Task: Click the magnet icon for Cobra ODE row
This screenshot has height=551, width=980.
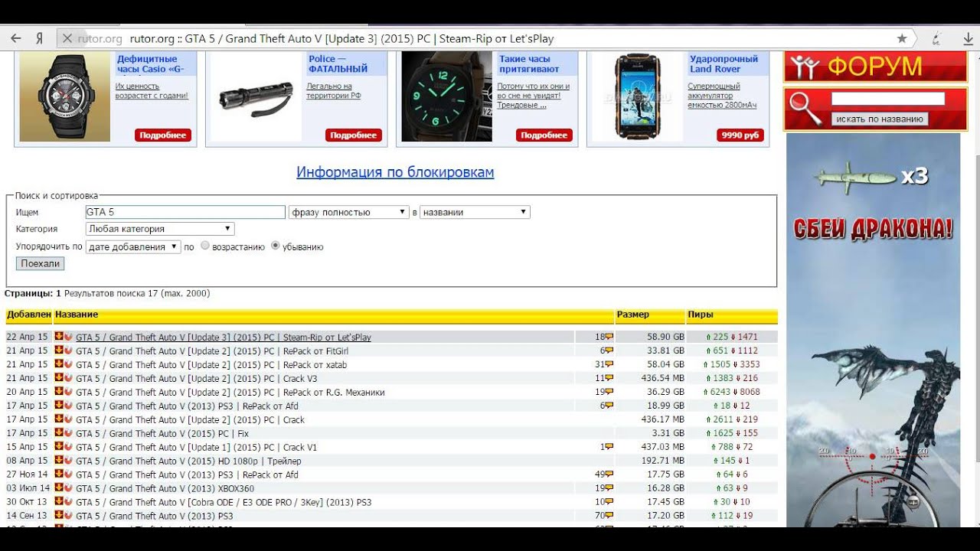Action: pos(67,502)
